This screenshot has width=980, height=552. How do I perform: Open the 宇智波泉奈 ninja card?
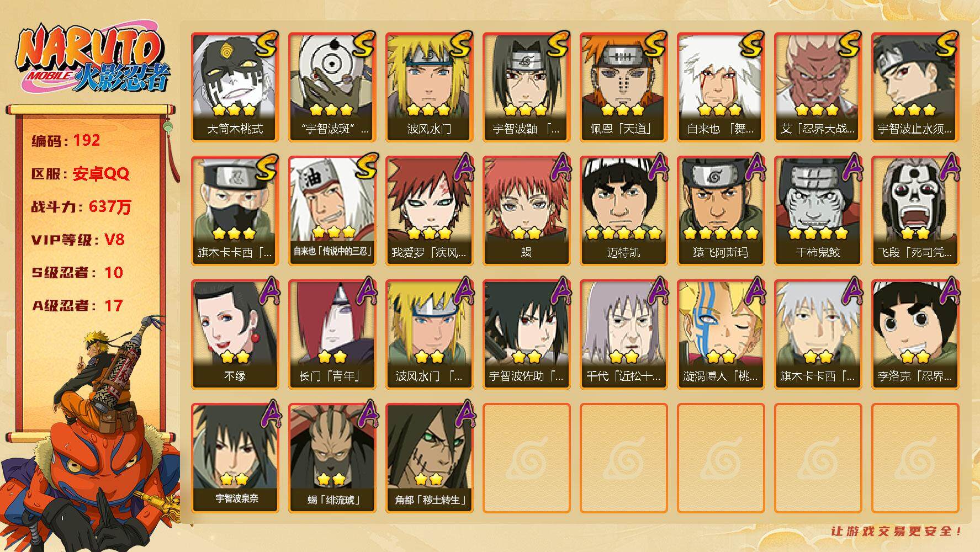235,458
